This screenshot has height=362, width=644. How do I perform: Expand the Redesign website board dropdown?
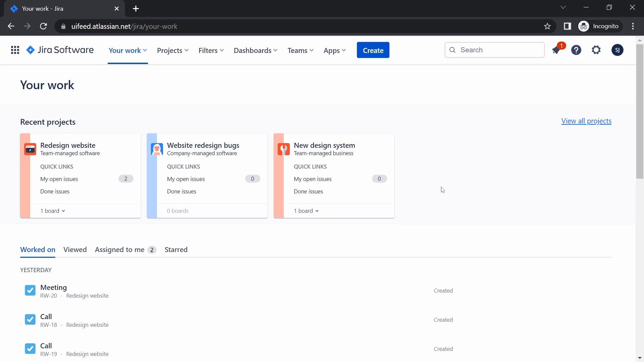[53, 210]
